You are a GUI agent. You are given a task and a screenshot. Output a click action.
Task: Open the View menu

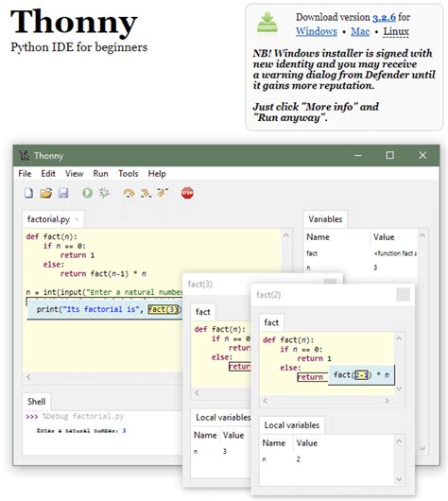(x=74, y=174)
